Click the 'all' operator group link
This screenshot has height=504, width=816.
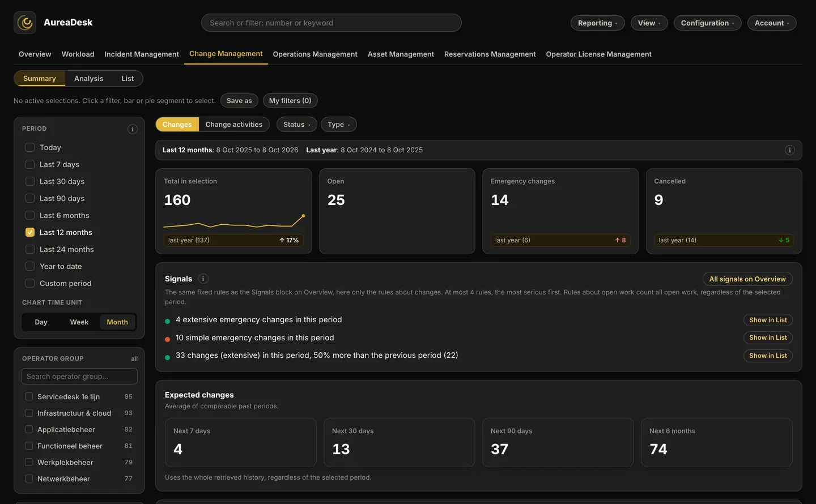[134, 358]
